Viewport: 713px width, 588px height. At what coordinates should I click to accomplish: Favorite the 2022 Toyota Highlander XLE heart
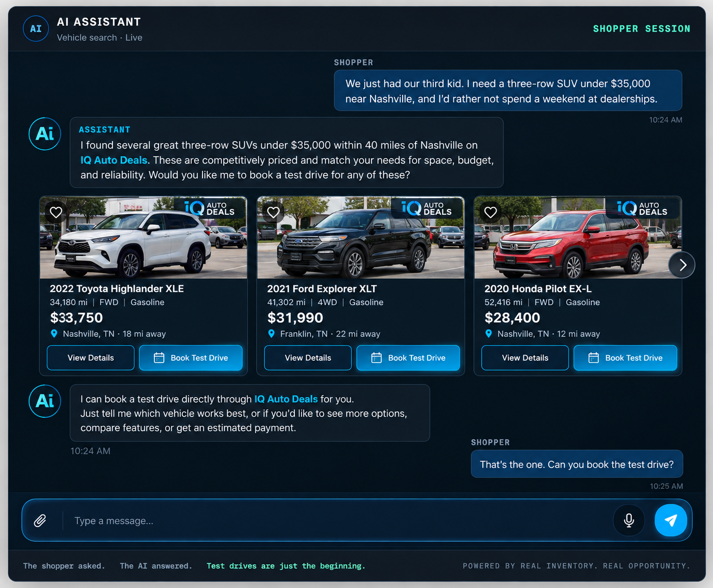coord(56,212)
